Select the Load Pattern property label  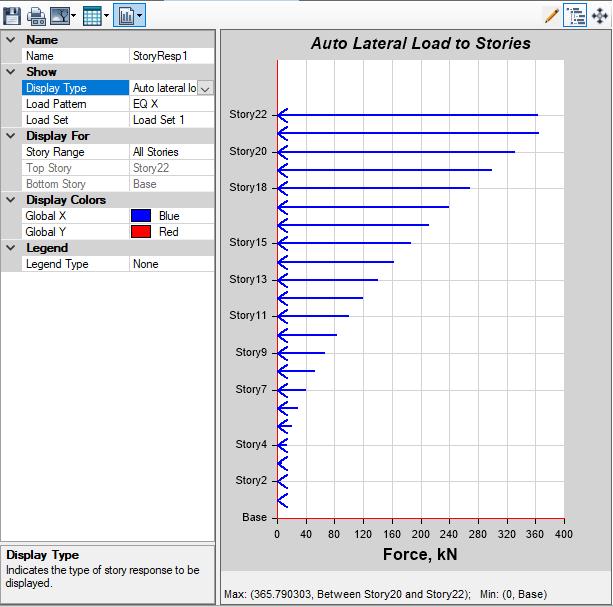click(x=56, y=104)
